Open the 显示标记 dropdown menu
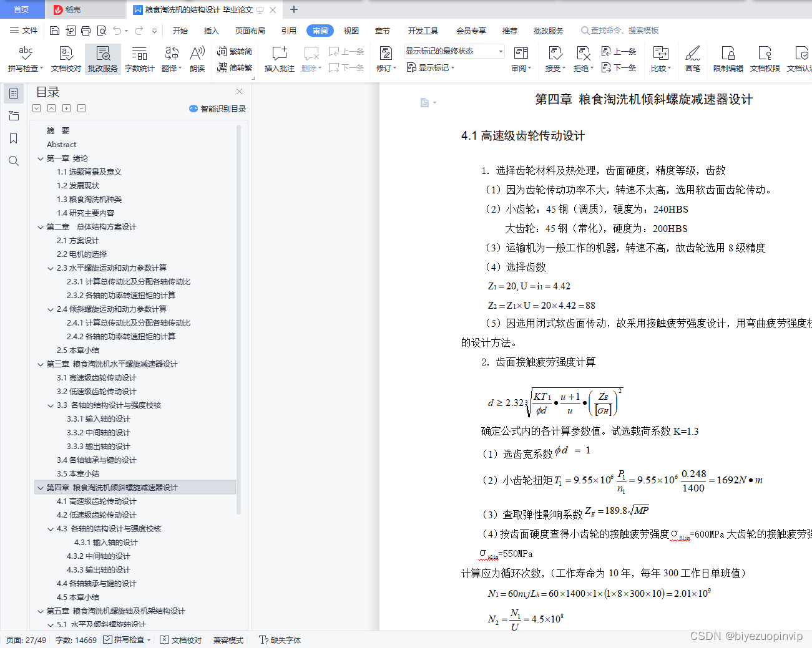Screen dimensions: 812x648 [431, 67]
